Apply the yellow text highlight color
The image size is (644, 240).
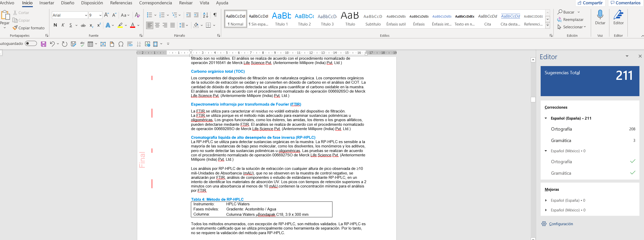[120, 25]
